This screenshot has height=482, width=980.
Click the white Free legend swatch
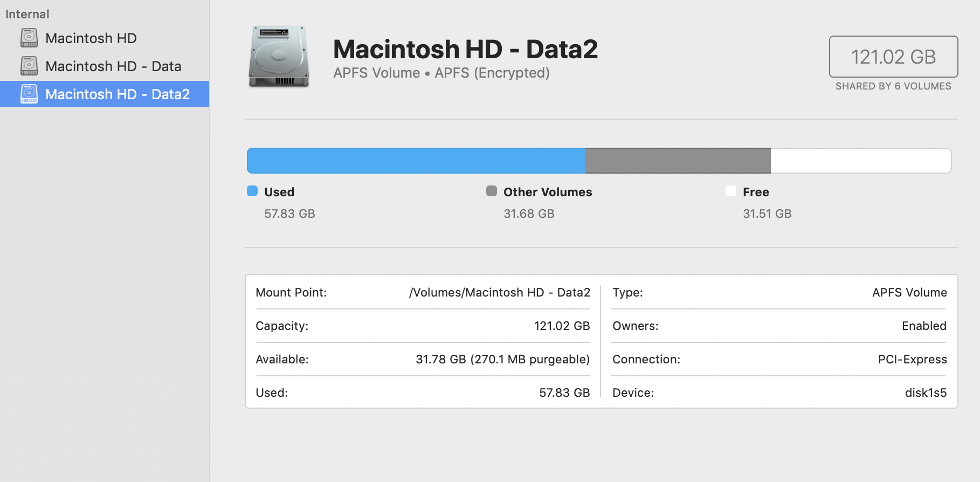[731, 191]
